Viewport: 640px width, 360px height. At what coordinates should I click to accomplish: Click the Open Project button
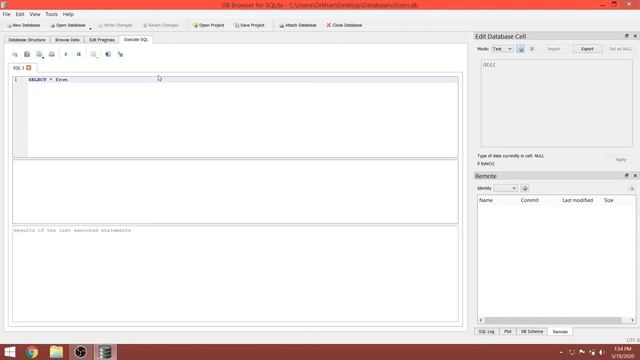point(209,25)
